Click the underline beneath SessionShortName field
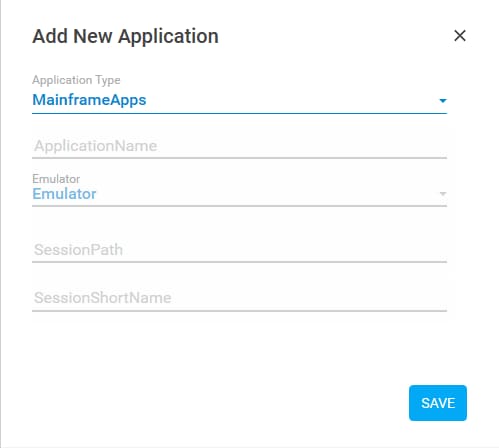 coord(239,311)
